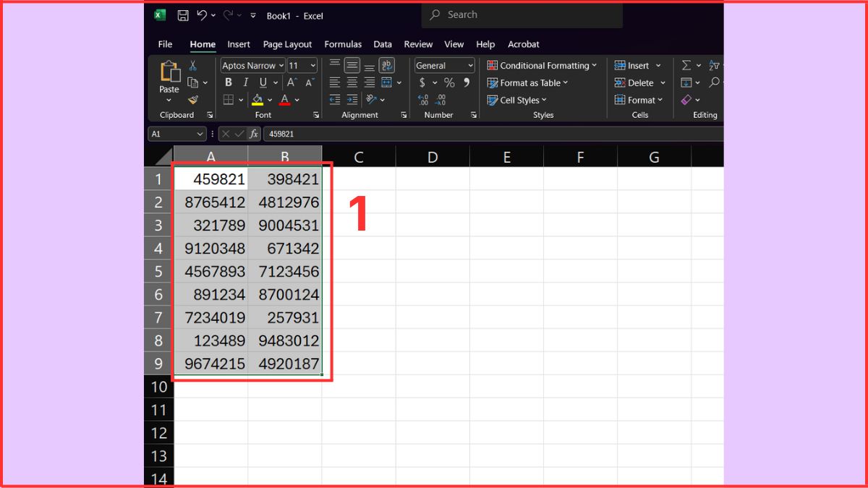Click the AutoSum sigma icon
Viewport: 868px width, 488px height.
point(686,65)
